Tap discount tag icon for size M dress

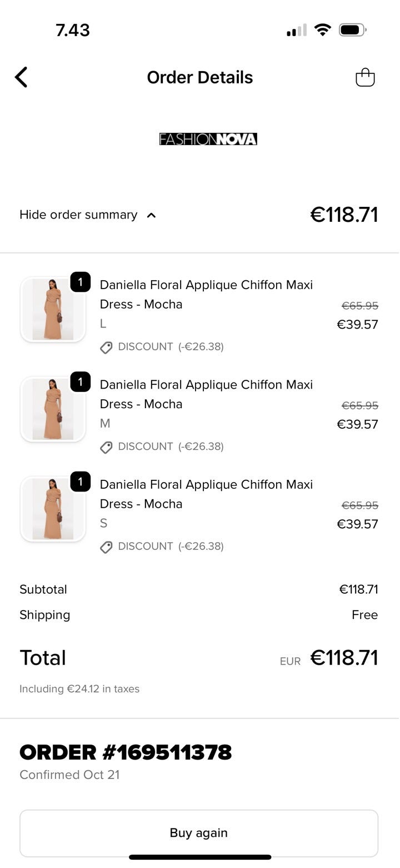click(106, 447)
